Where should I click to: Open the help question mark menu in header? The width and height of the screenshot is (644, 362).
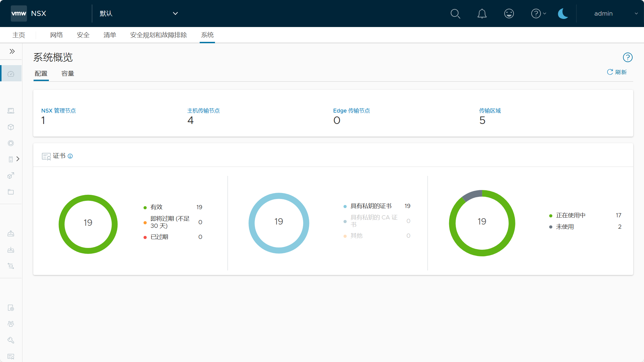(538, 14)
